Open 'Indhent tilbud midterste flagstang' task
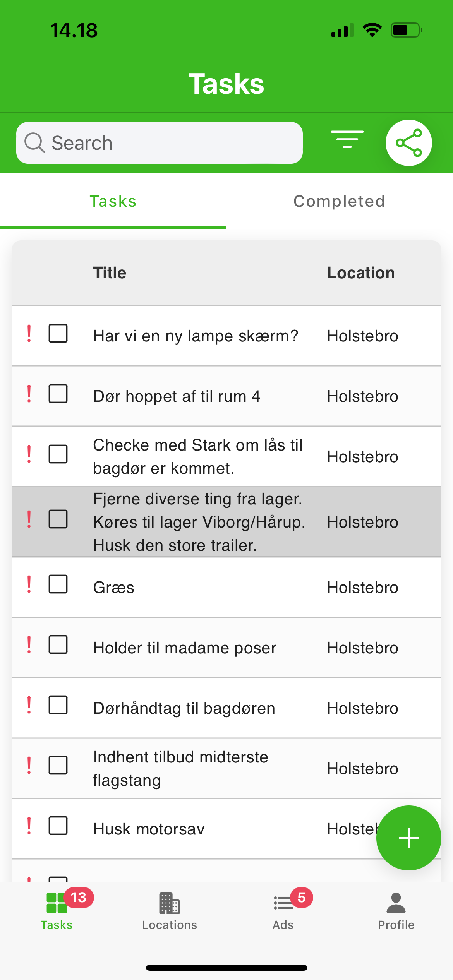 click(x=180, y=768)
